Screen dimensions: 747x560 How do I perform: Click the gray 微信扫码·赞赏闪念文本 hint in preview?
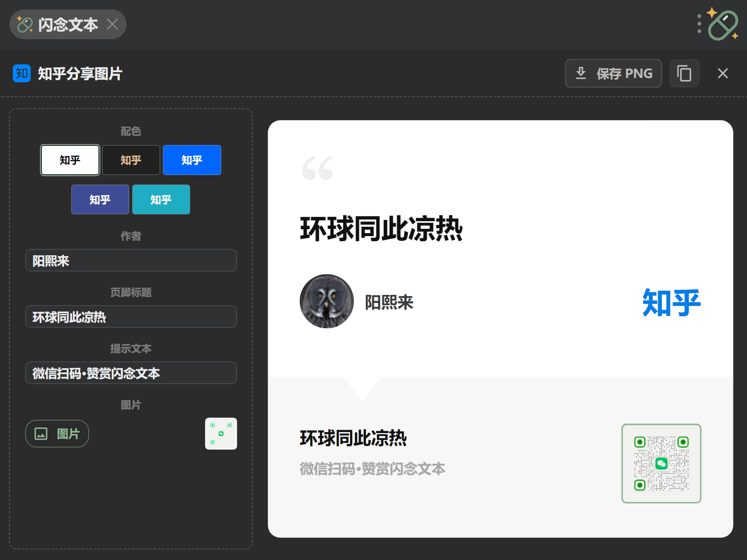click(372, 469)
